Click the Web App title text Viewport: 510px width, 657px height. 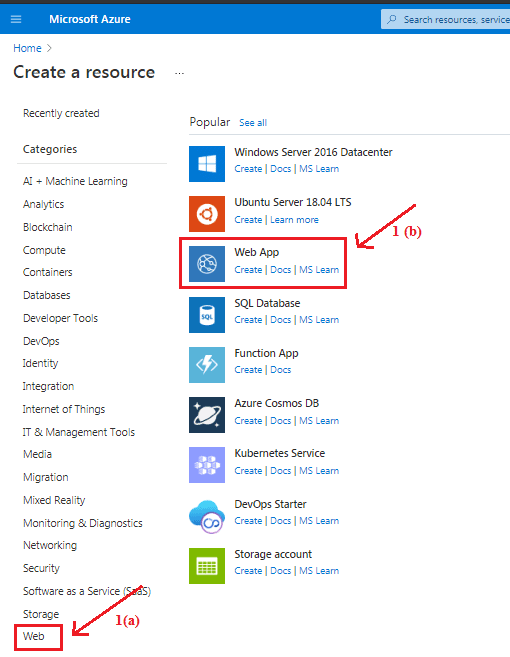[256, 252]
